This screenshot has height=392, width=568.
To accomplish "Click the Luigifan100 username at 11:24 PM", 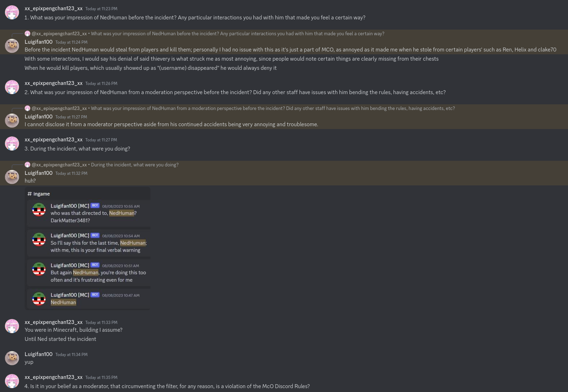I will 38,42.
